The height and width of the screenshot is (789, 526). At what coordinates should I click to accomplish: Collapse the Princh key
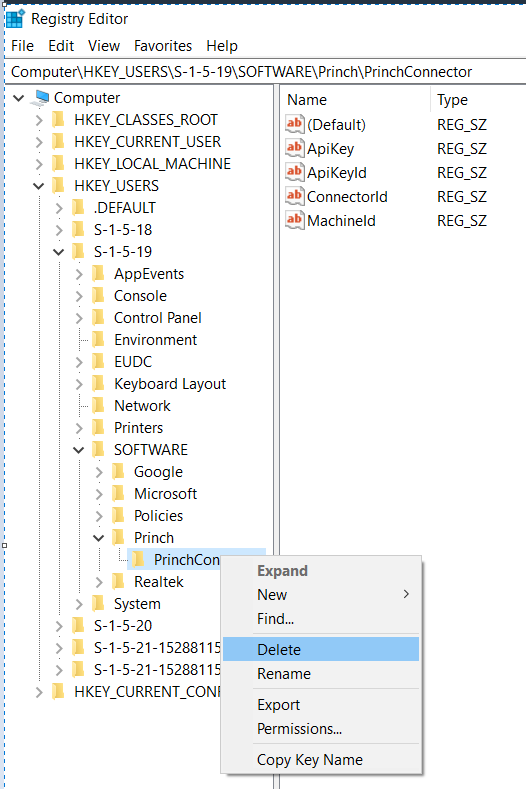point(99,538)
